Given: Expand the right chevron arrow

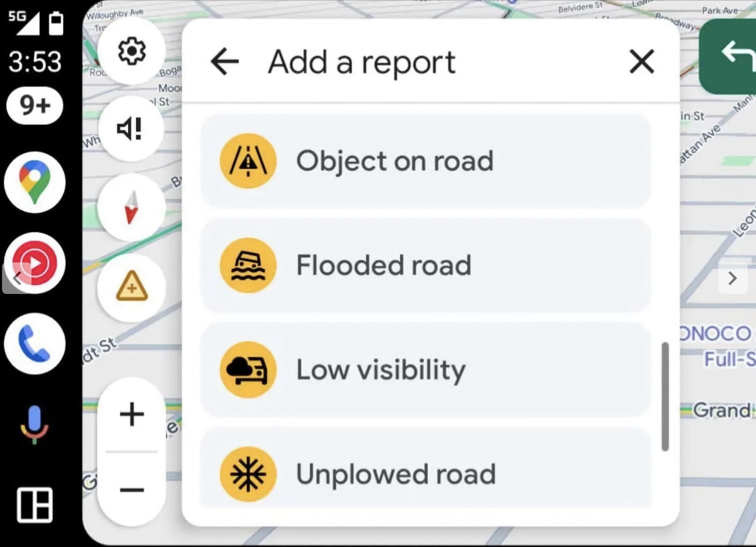Looking at the screenshot, I should pos(732,278).
